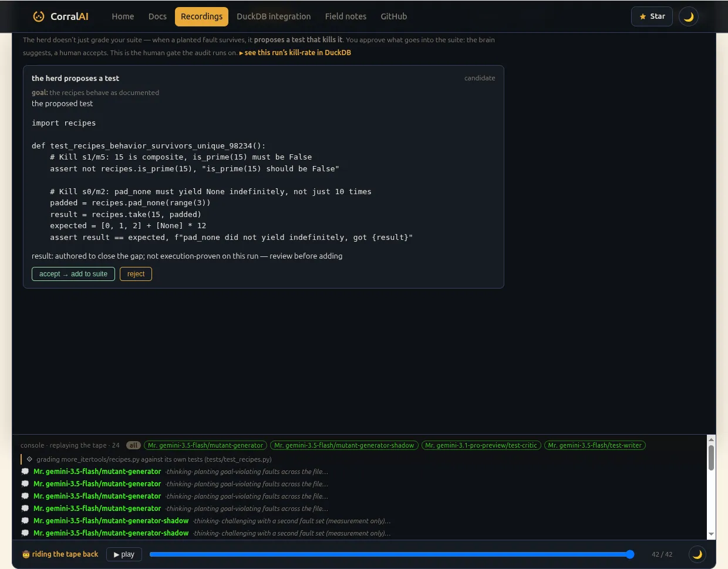Filter console by gemini-3.1-pro-preview/test-critic chip

481,445
